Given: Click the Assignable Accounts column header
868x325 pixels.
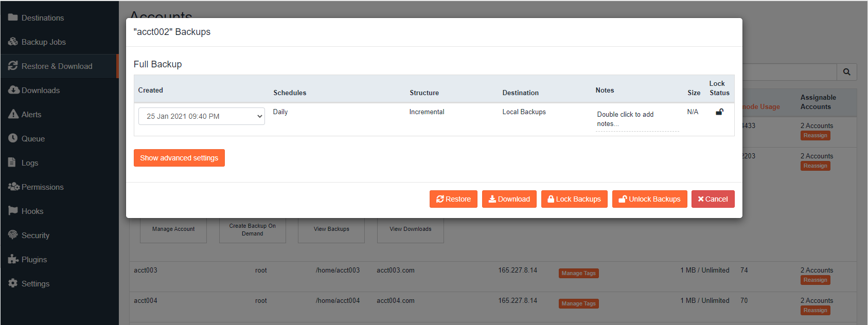Looking at the screenshot, I should 818,102.
